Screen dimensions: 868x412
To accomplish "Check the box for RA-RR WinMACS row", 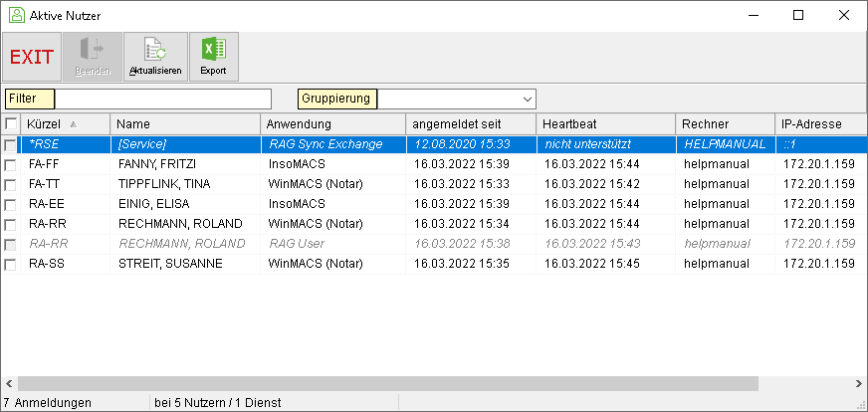I will point(10,225).
